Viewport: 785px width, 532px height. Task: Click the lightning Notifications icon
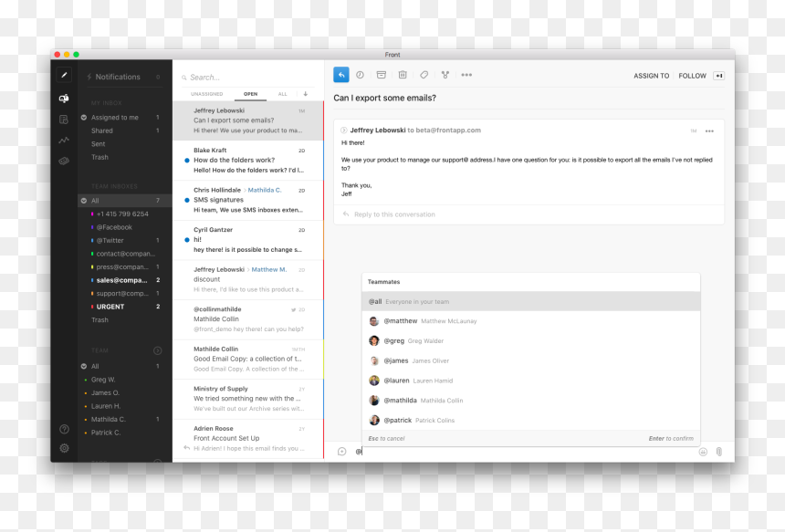point(89,77)
